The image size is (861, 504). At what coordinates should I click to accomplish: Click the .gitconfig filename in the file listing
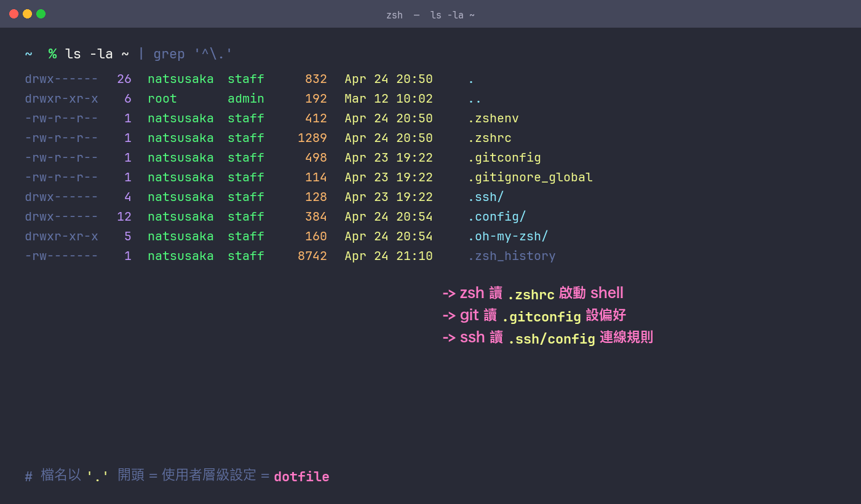pos(504,158)
